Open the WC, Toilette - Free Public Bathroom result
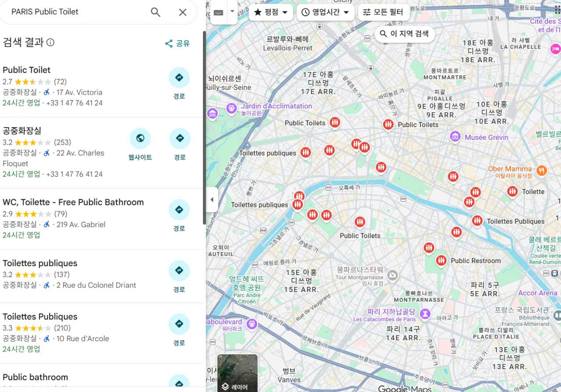561x392 pixels. click(x=73, y=202)
